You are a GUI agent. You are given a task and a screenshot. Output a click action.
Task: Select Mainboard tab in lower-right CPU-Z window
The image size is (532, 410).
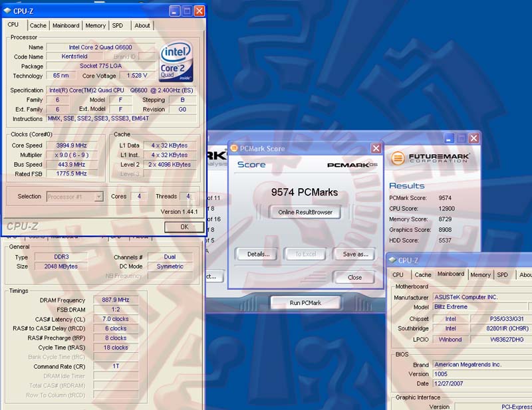(x=451, y=274)
